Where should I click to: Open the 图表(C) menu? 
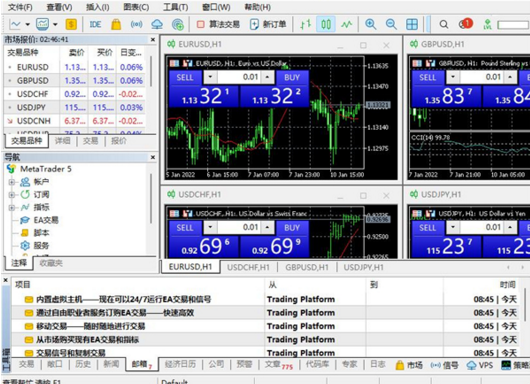point(136,7)
